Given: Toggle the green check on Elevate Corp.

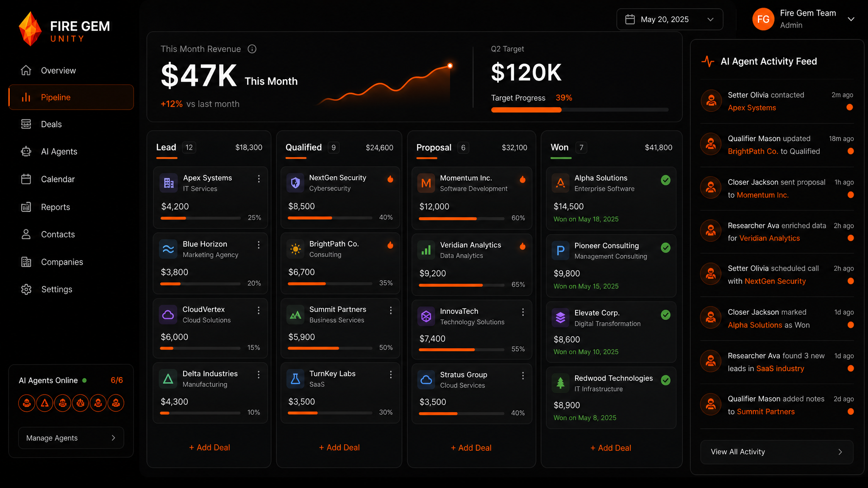Looking at the screenshot, I should point(666,315).
